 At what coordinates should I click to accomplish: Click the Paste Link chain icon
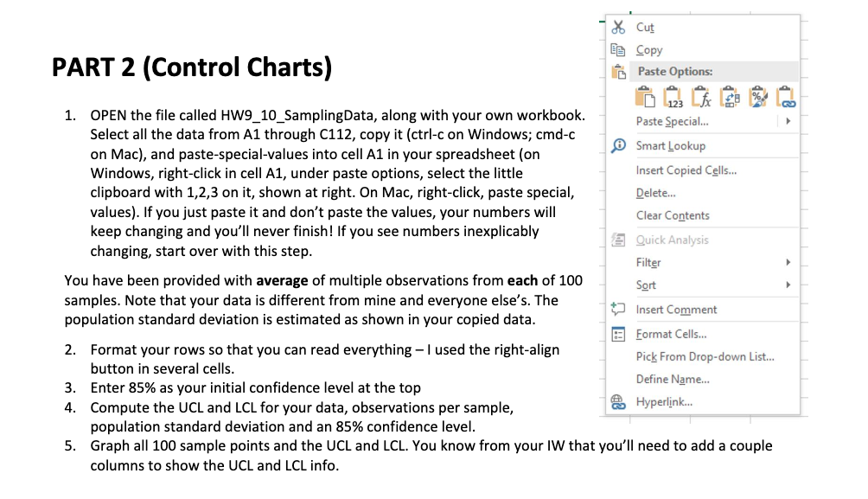click(786, 97)
